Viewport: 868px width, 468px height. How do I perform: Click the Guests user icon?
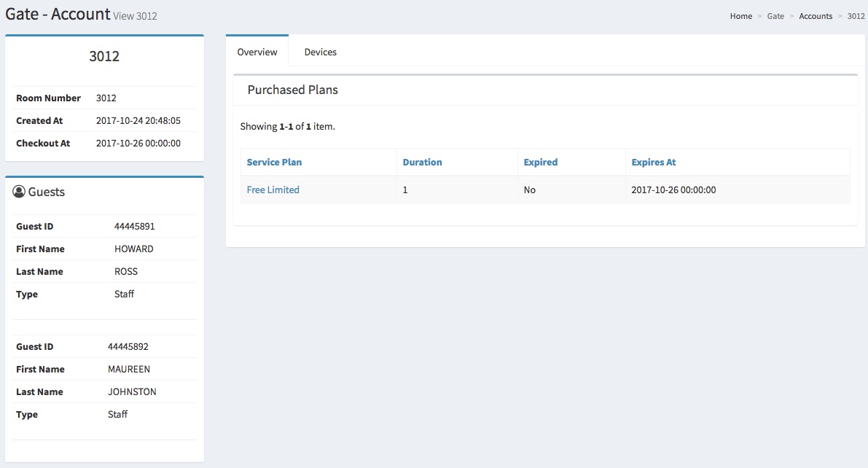[19, 192]
